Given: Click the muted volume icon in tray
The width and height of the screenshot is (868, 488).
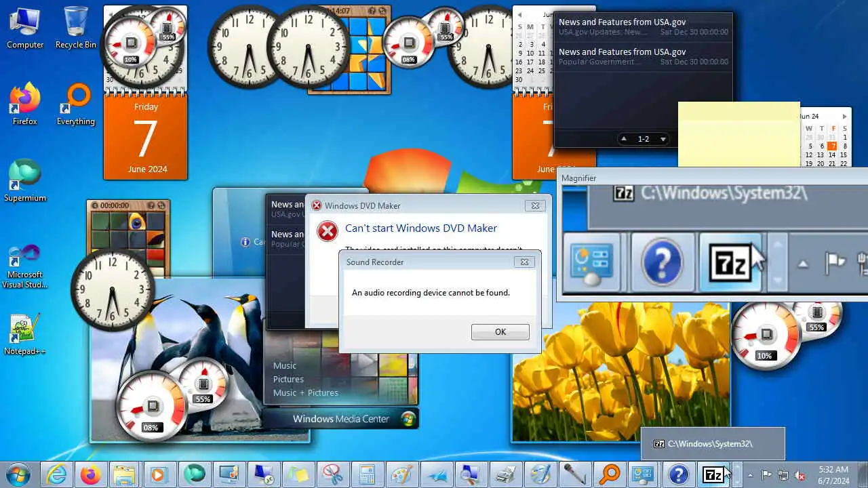Looking at the screenshot, I should (800, 475).
